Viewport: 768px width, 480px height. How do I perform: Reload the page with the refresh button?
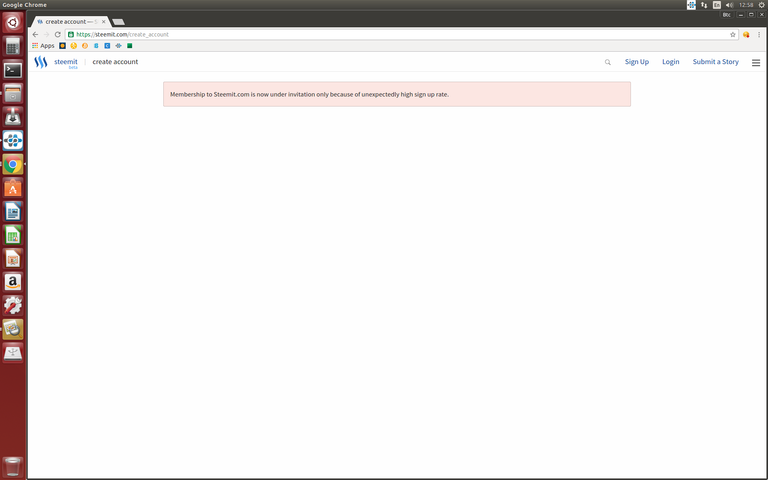tap(58, 34)
